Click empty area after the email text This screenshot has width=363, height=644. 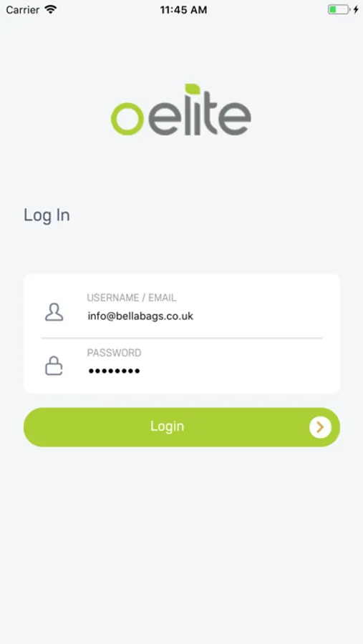tap(259, 316)
